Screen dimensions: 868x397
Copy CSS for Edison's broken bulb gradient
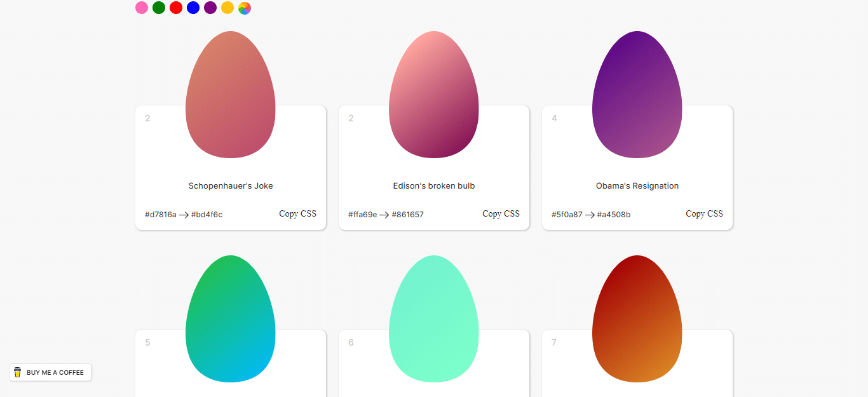(x=501, y=213)
